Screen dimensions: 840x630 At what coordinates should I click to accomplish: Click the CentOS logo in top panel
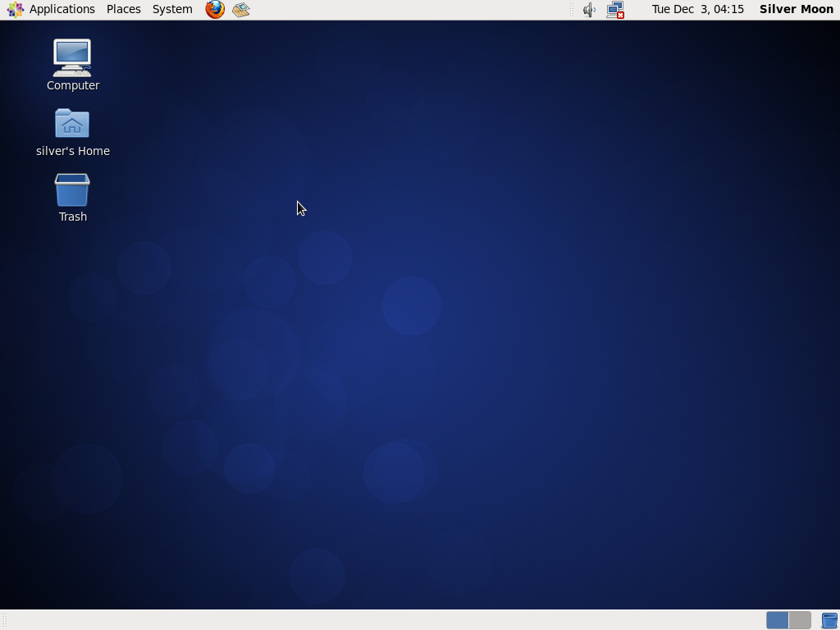(x=15, y=9)
